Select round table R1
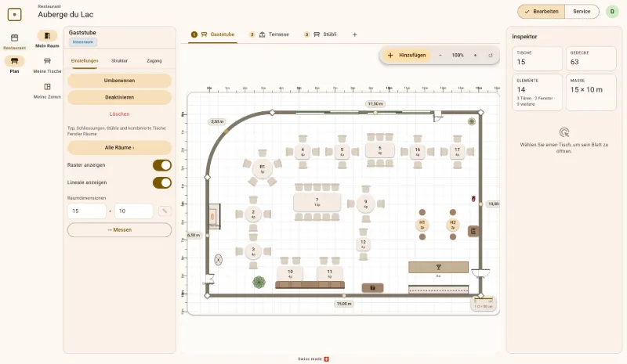Viewport: 627px width, 364px height. click(263, 168)
